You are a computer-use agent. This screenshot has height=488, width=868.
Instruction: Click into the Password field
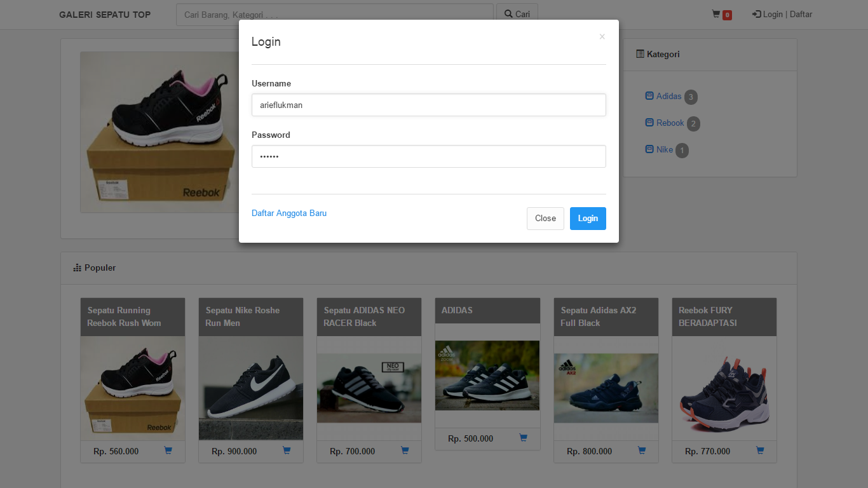pos(428,157)
